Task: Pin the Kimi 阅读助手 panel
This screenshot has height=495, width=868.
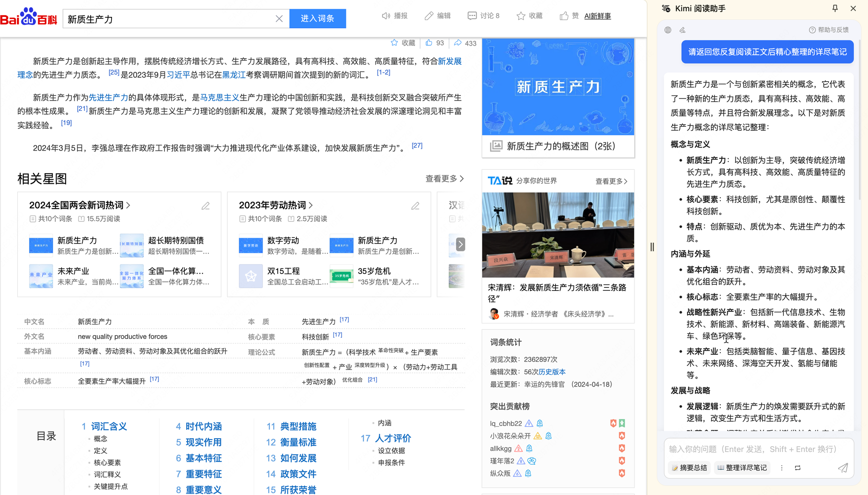Action: click(x=835, y=8)
